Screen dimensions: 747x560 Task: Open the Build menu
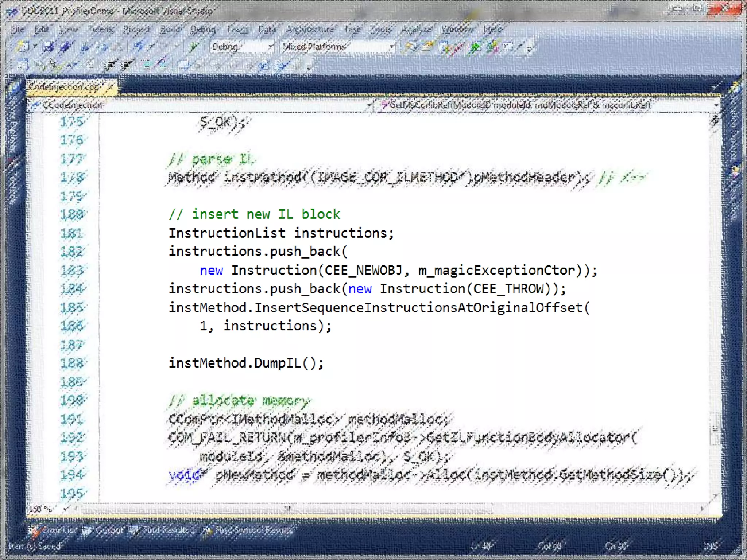[x=170, y=29]
